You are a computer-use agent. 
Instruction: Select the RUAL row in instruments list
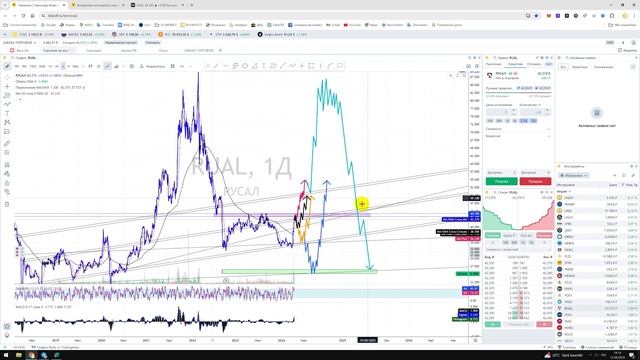click(597, 309)
